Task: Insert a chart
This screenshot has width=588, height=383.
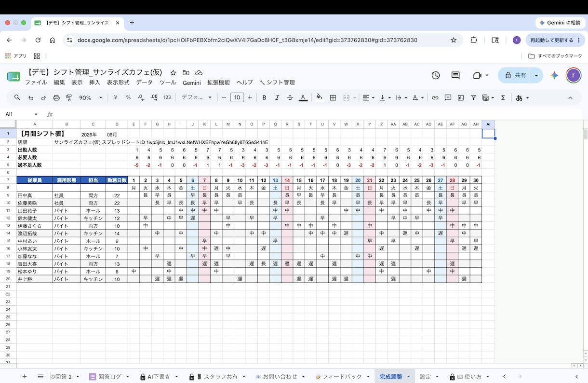Action: [x=461, y=97]
